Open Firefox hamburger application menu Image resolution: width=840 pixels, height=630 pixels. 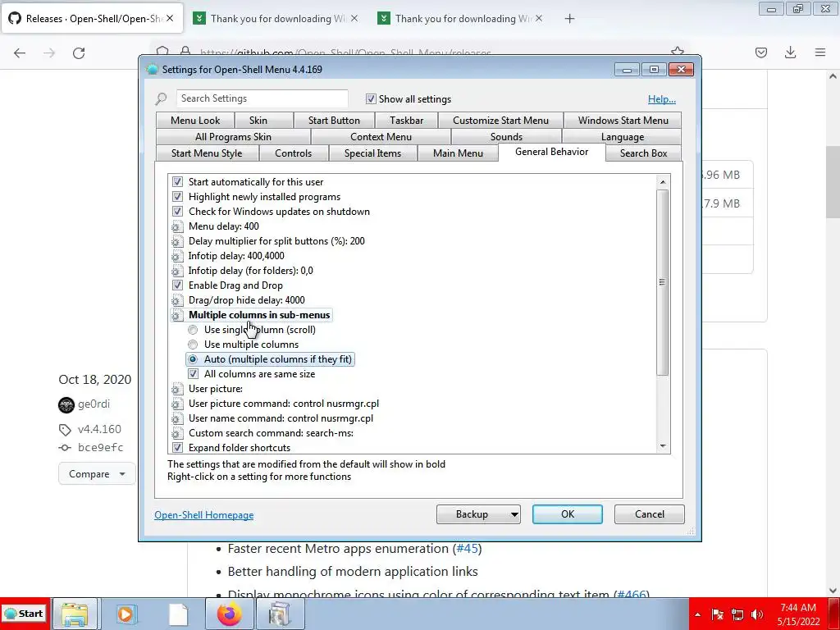820,52
